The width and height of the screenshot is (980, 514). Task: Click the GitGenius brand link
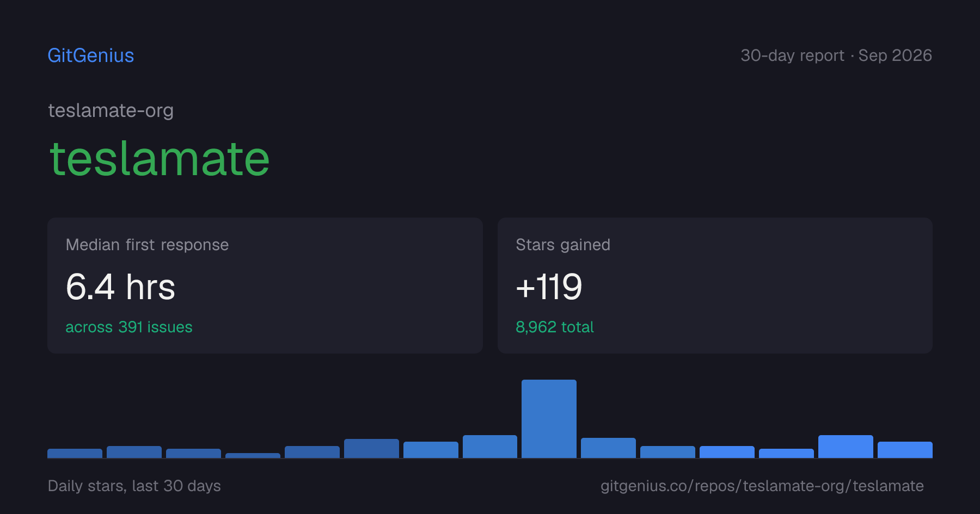click(x=91, y=55)
